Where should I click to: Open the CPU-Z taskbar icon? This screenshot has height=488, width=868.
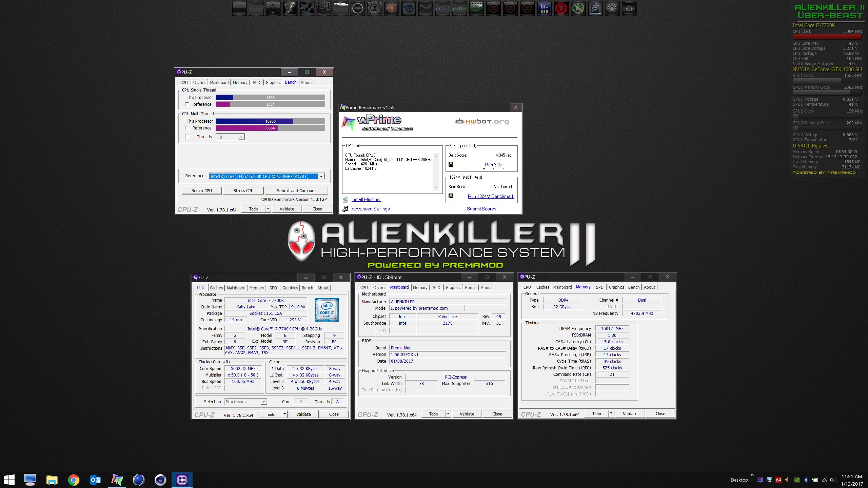182,480
